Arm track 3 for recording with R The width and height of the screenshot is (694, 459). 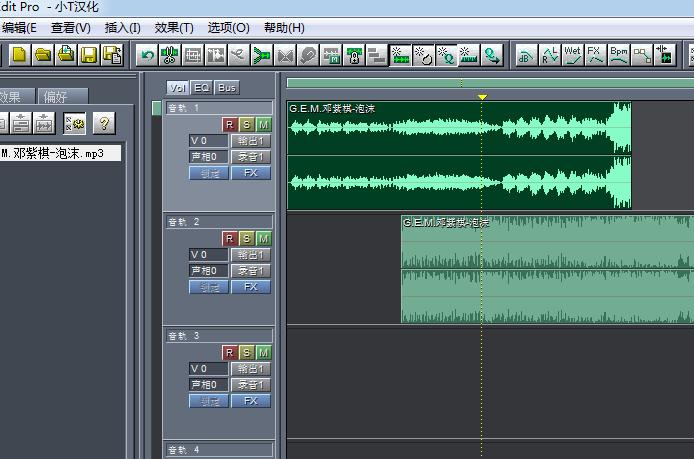[229, 353]
